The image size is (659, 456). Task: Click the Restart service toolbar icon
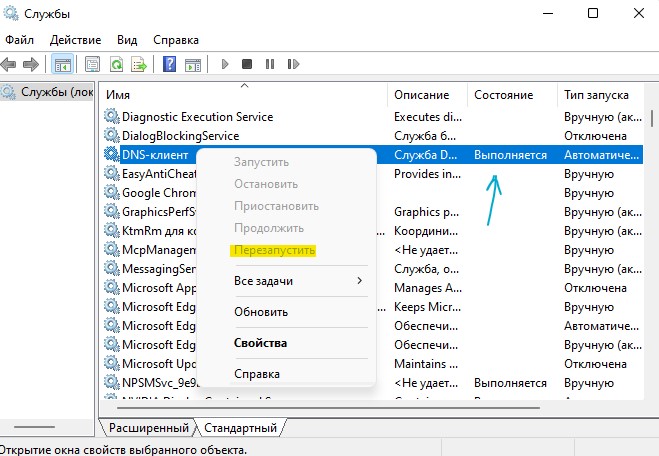(293, 64)
